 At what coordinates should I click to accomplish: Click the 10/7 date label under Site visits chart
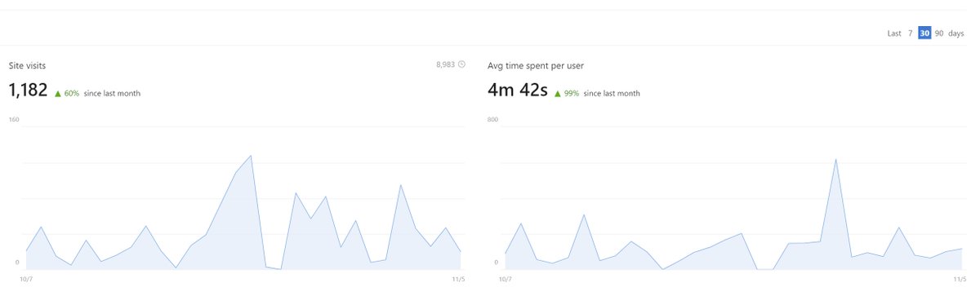[25, 279]
